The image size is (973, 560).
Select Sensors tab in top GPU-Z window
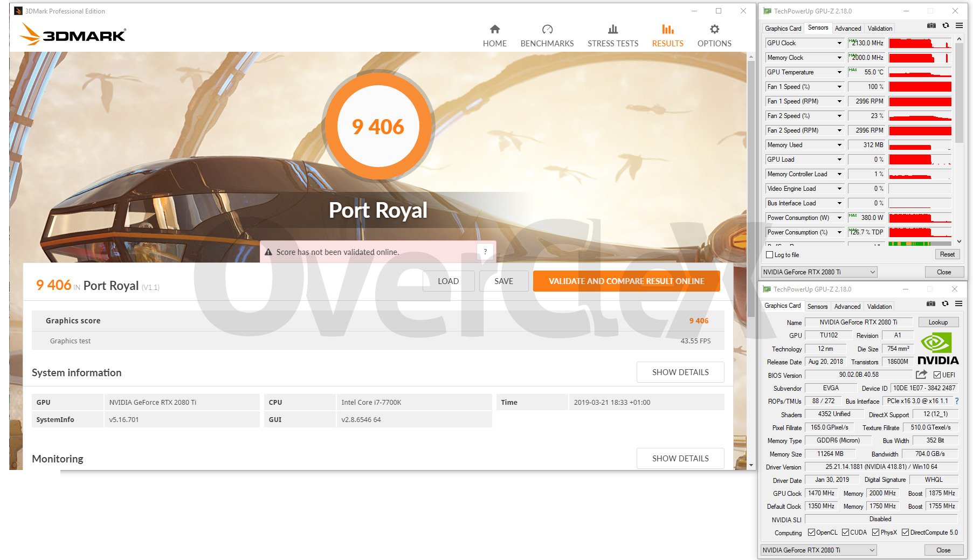click(818, 28)
